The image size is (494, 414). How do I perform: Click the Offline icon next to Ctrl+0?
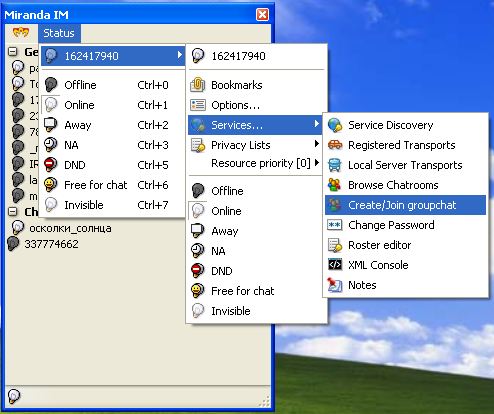[x=51, y=85]
